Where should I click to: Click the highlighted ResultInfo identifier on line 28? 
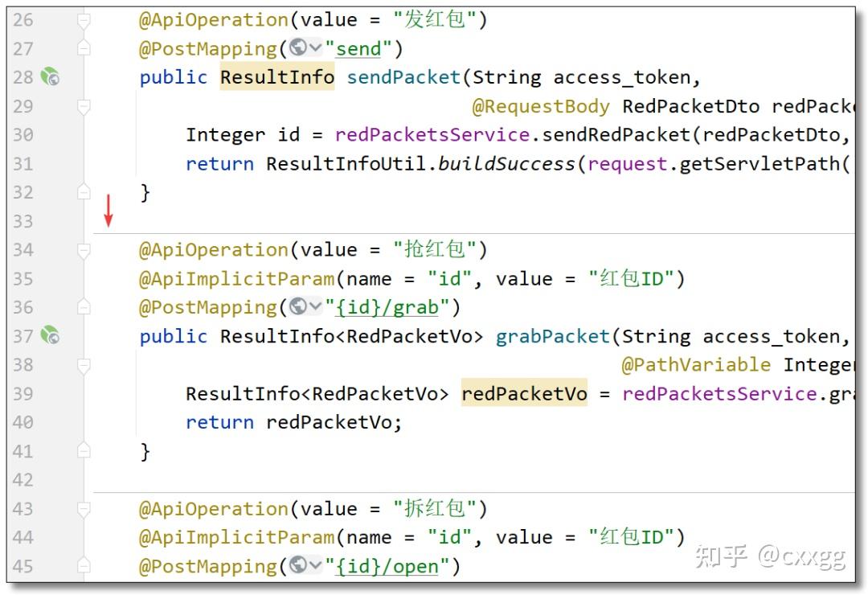click(x=276, y=77)
